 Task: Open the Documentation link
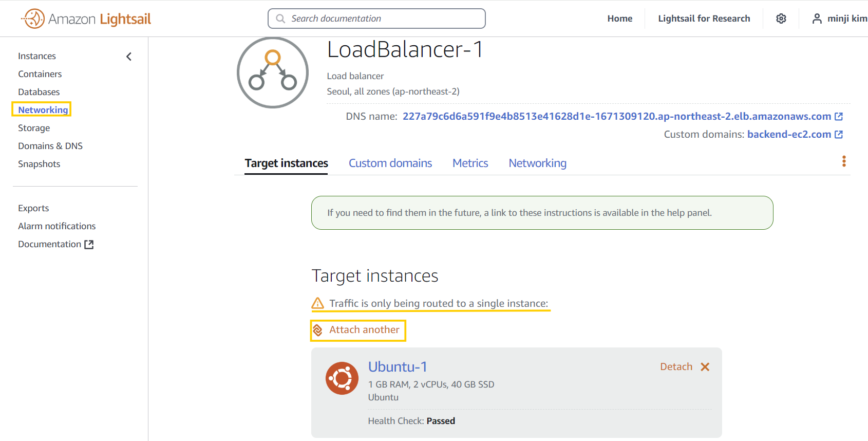click(50, 244)
